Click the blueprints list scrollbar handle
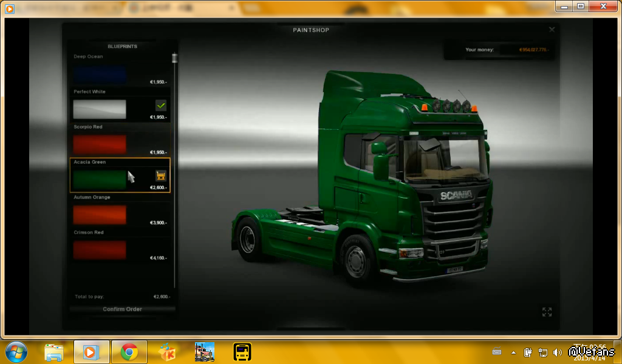 [x=175, y=58]
